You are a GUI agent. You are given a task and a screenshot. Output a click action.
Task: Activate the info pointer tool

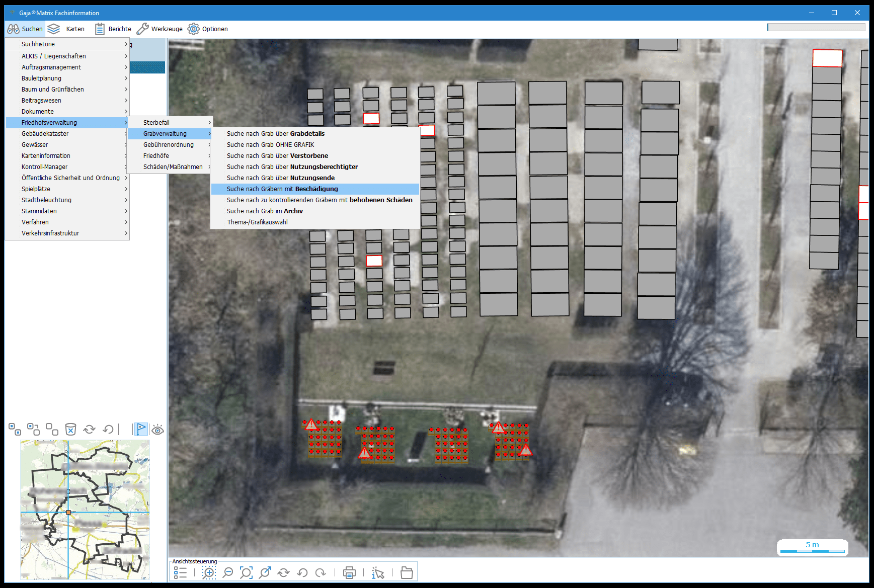pos(377,572)
